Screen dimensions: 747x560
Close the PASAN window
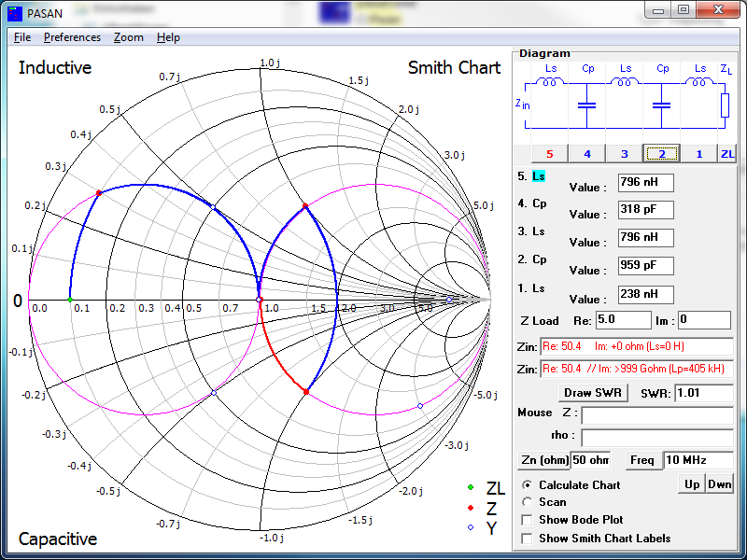point(718,10)
